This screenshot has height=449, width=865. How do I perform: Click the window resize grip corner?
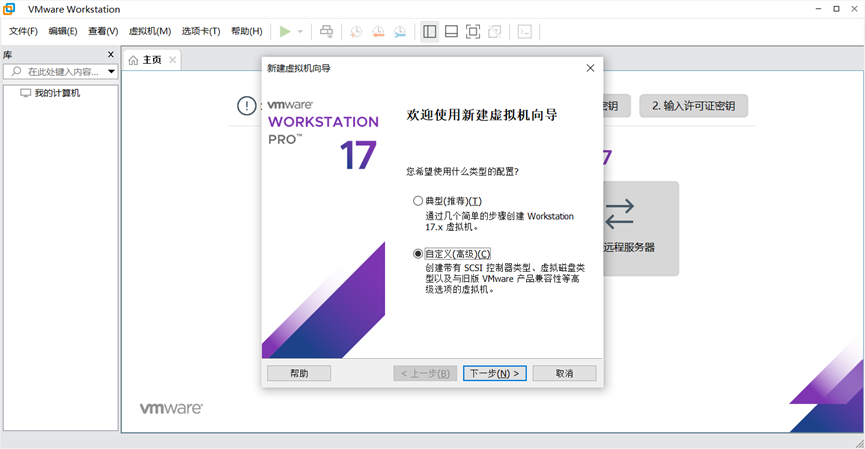859,443
